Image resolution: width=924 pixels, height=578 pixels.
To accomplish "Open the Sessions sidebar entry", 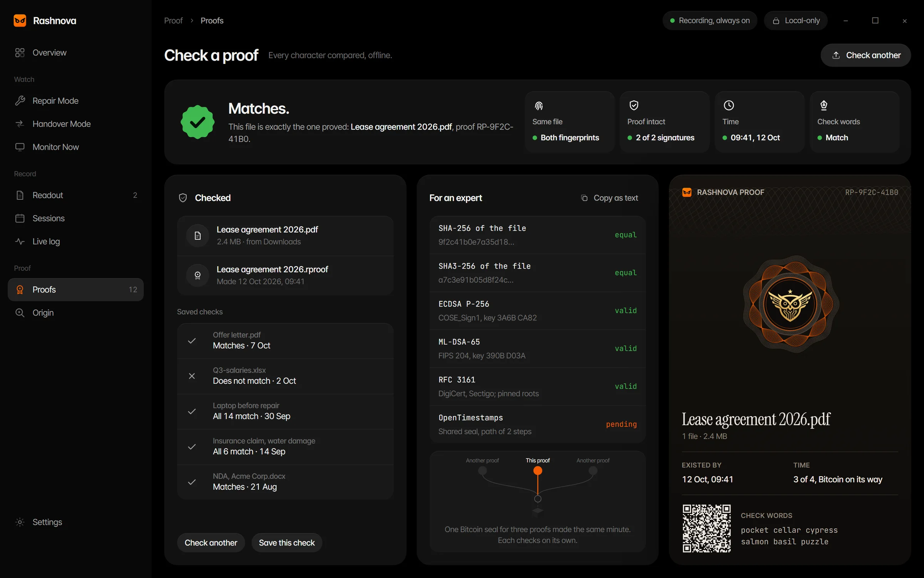I will point(75,218).
